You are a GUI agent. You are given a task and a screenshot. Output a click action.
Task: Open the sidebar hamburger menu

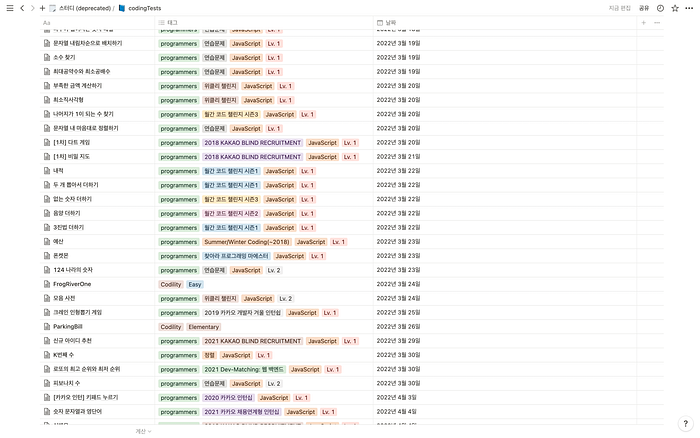click(x=10, y=8)
